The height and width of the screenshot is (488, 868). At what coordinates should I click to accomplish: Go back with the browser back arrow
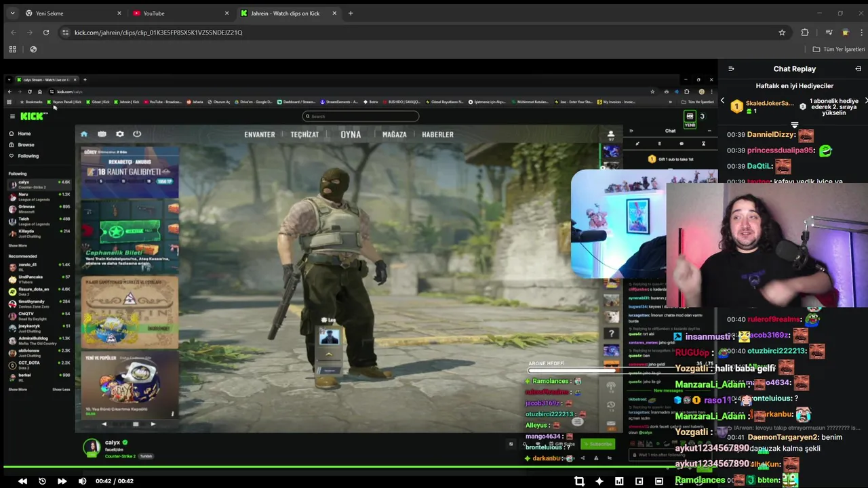[13, 32]
